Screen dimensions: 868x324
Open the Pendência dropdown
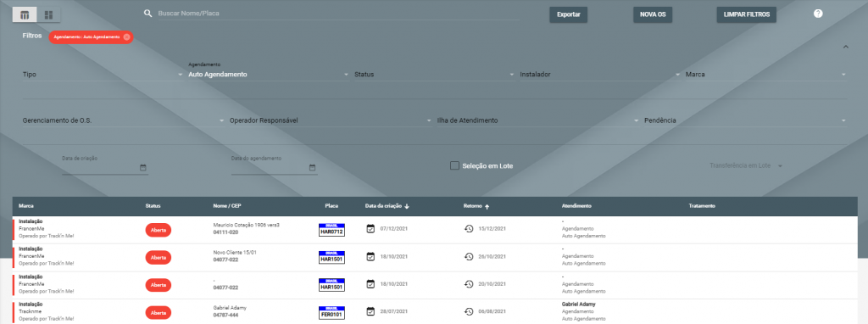pyautogui.click(x=746, y=120)
